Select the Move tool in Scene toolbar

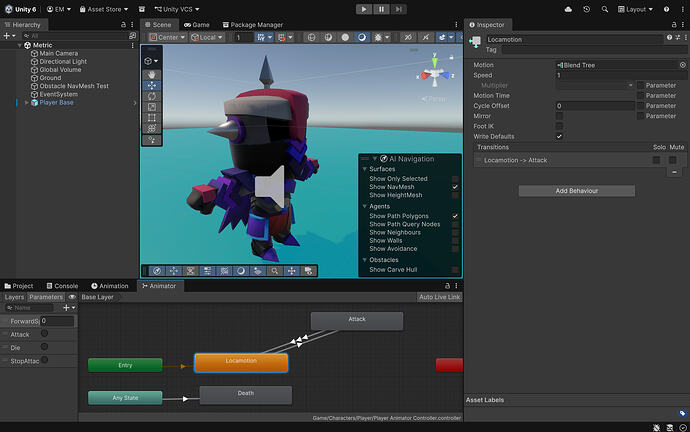(x=152, y=85)
